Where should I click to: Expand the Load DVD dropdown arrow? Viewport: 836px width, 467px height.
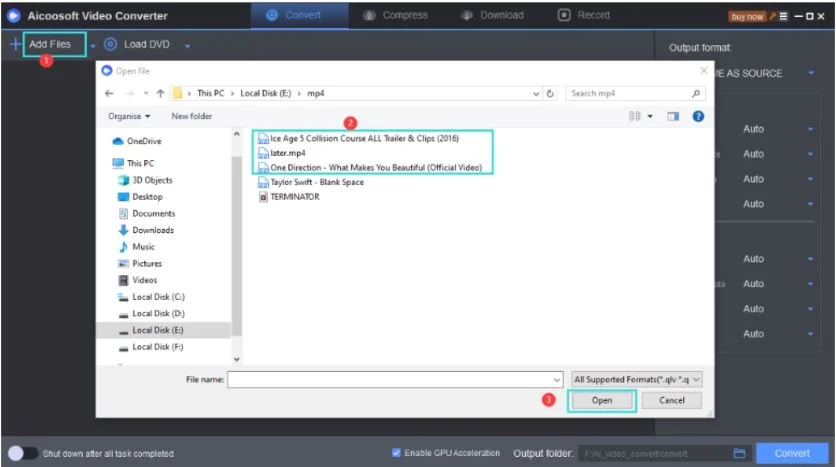click(x=187, y=45)
